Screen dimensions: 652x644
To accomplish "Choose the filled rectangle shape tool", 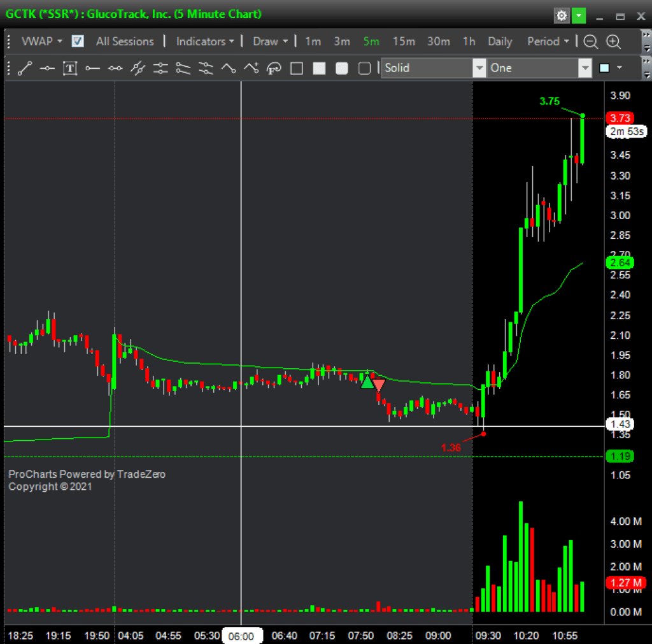I will 320,68.
